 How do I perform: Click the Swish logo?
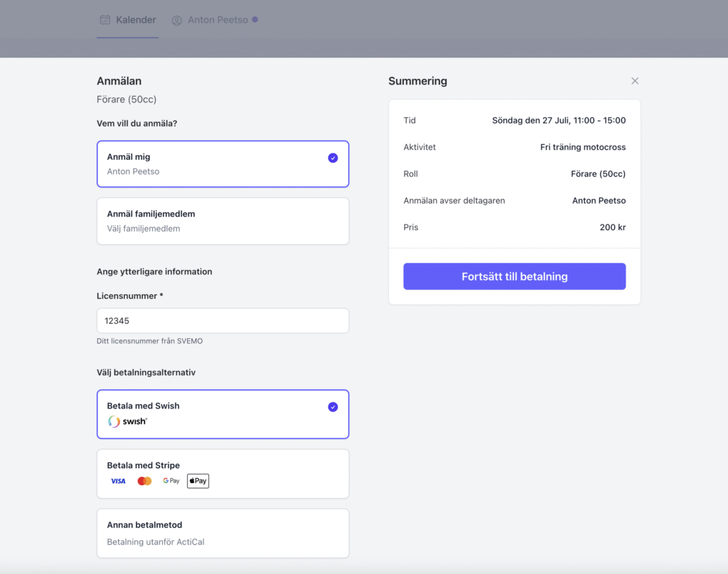coord(128,421)
